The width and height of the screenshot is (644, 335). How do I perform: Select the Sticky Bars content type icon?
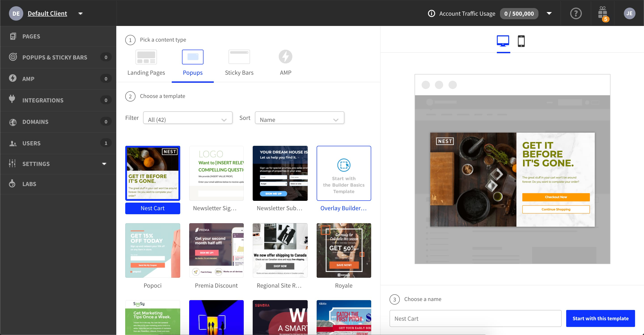pos(239,57)
